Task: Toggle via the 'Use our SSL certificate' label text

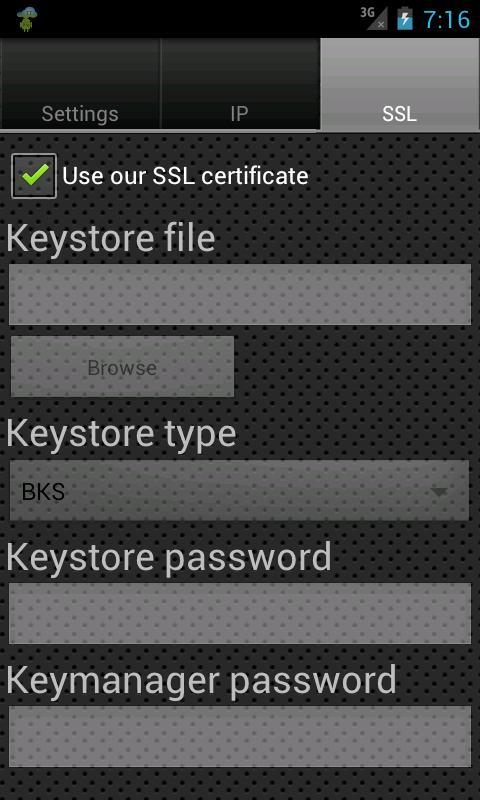Action: (x=185, y=176)
